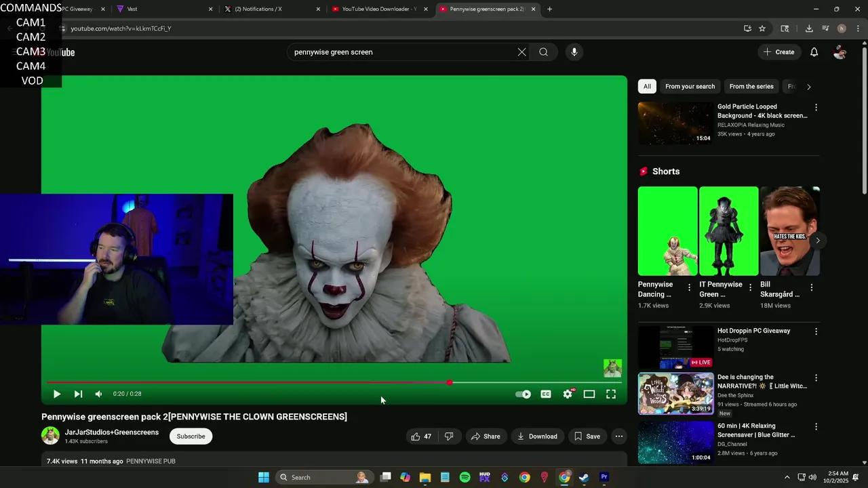Switch to theater mode
Screen dimensions: 868x488
[589, 394]
